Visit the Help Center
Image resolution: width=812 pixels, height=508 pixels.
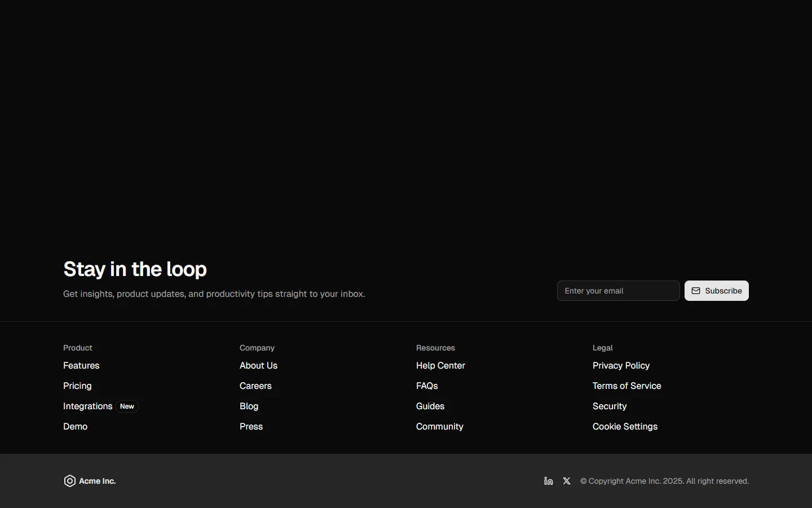440,365
